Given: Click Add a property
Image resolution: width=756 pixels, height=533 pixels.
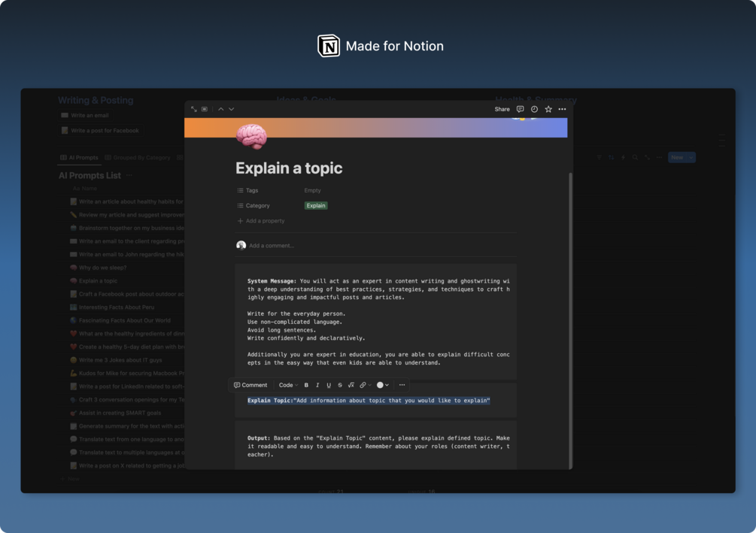Looking at the screenshot, I should point(261,221).
